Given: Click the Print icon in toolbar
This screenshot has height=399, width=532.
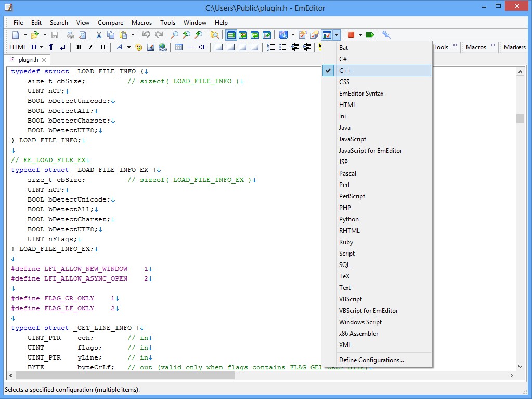Looking at the screenshot, I should coord(70,35).
